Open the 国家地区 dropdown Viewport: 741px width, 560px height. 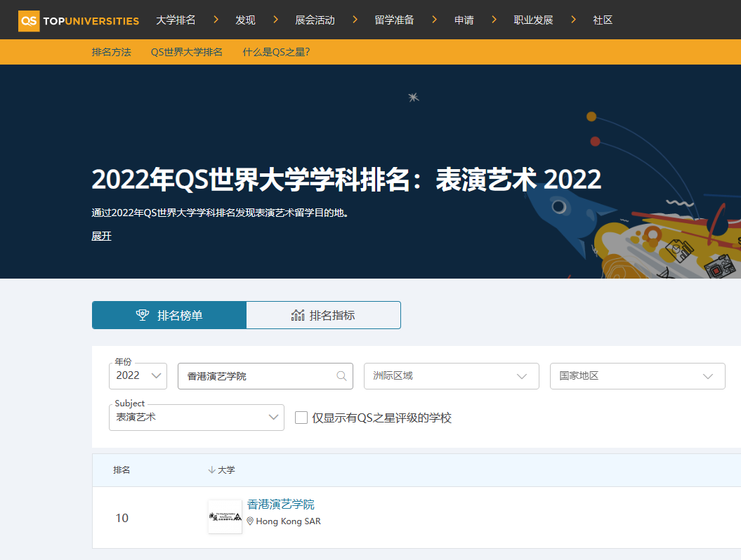pyautogui.click(x=638, y=376)
